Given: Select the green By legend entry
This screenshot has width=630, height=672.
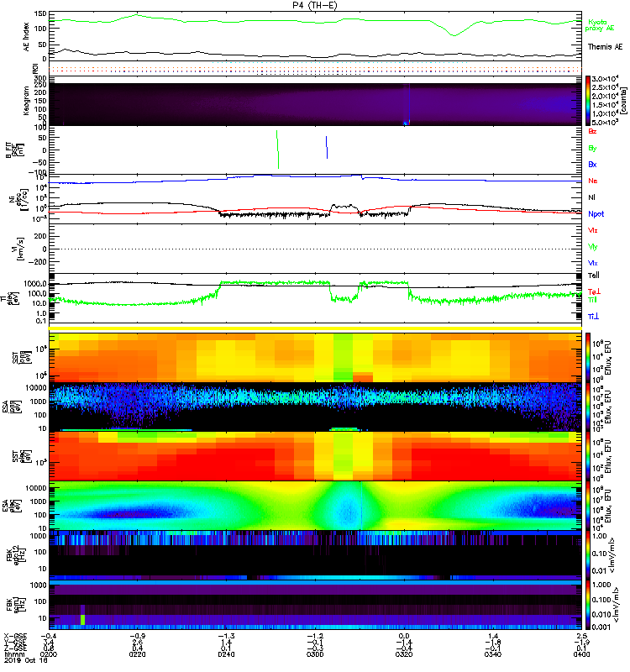Looking at the screenshot, I should pos(592,148).
